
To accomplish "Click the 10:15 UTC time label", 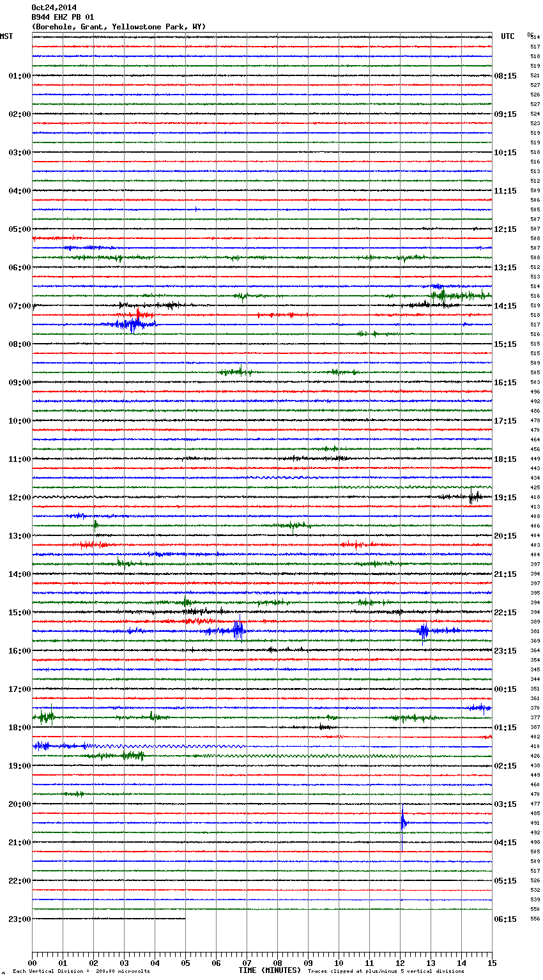I will coord(505,153).
